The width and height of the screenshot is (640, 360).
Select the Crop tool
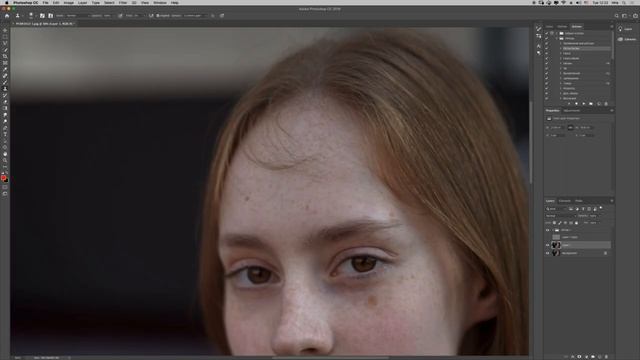5,56
